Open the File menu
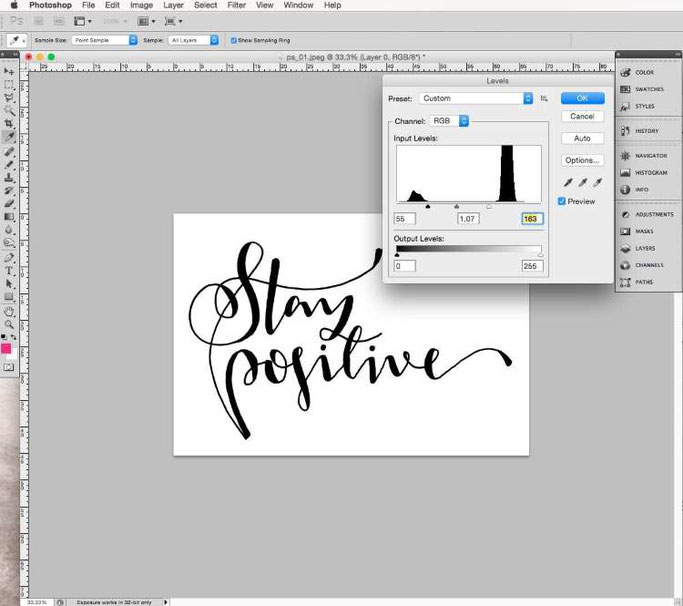 point(88,5)
